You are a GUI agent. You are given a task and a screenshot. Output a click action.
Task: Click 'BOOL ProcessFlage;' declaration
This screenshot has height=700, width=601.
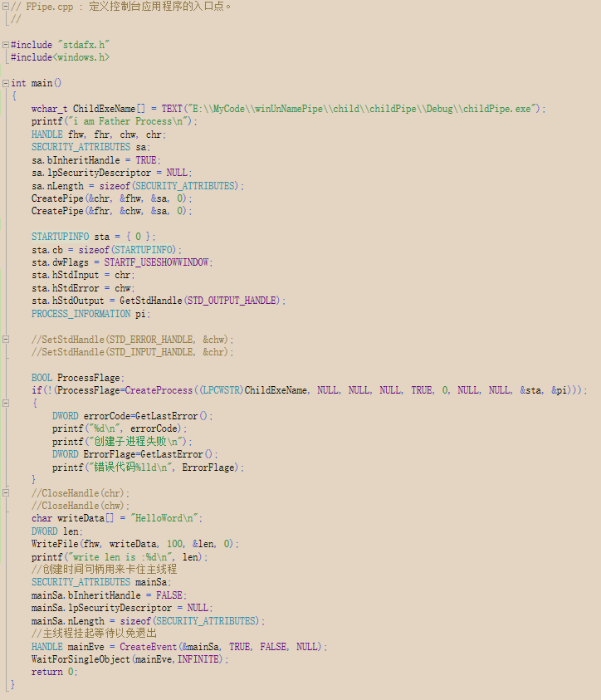coord(78,378)
